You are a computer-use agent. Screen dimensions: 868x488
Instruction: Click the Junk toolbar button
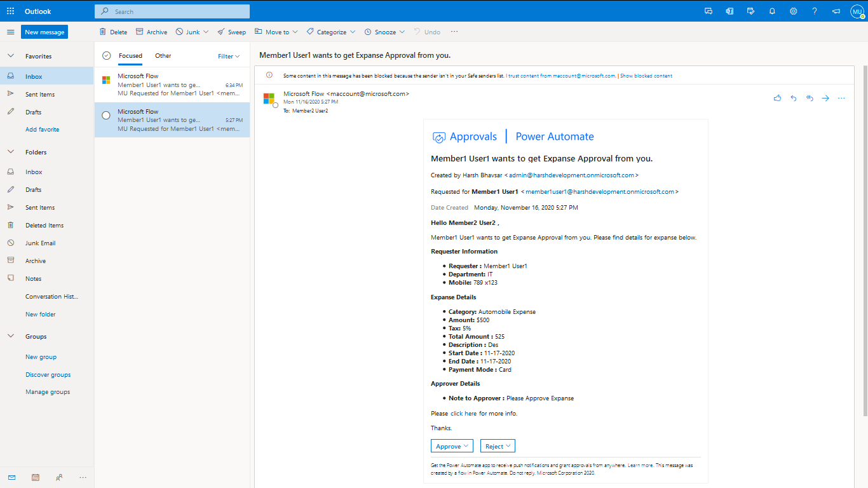(187, 32)
